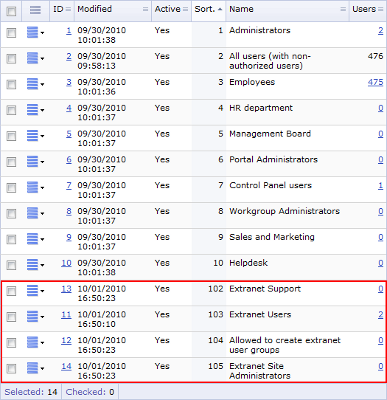This screenshot has height=400, width=387.
Task: Sort by the Users column header
Action: [368, 10]
